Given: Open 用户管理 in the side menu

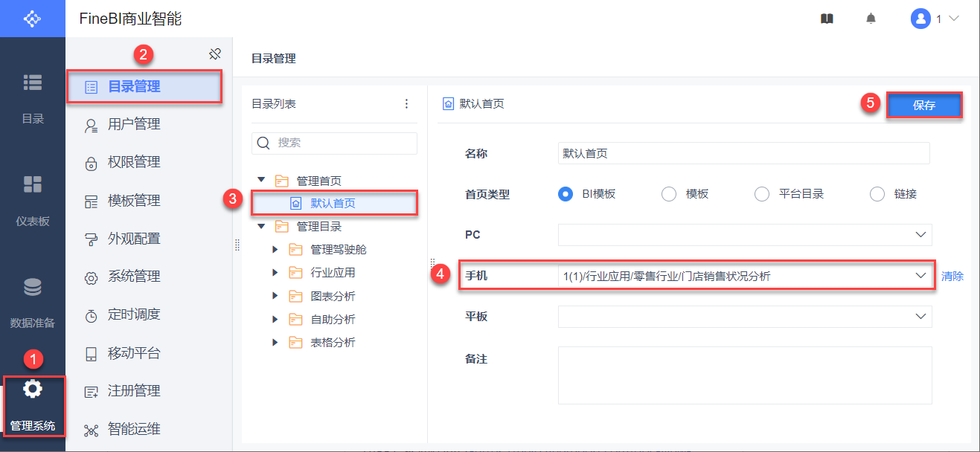Looking at the screenshot, I should click(134, 125).
